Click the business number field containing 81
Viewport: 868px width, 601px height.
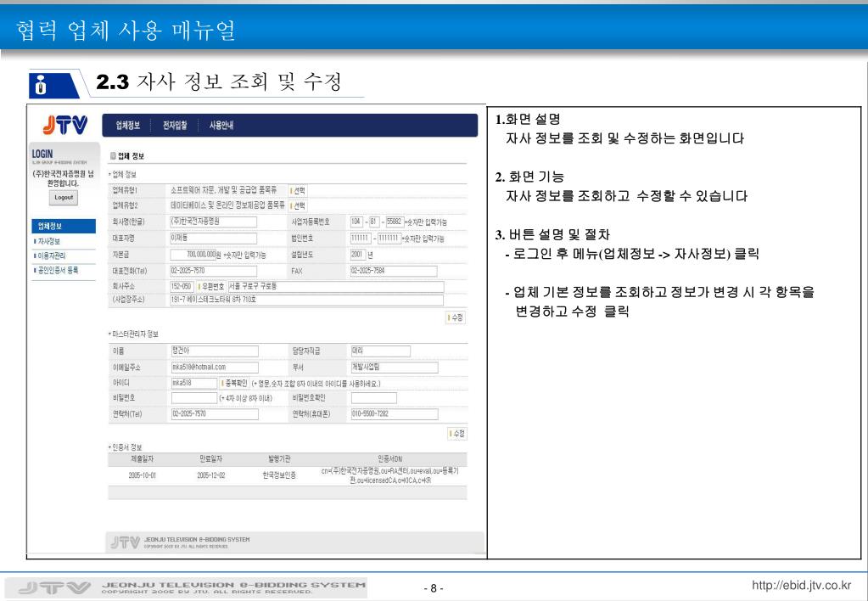[374, 222]
